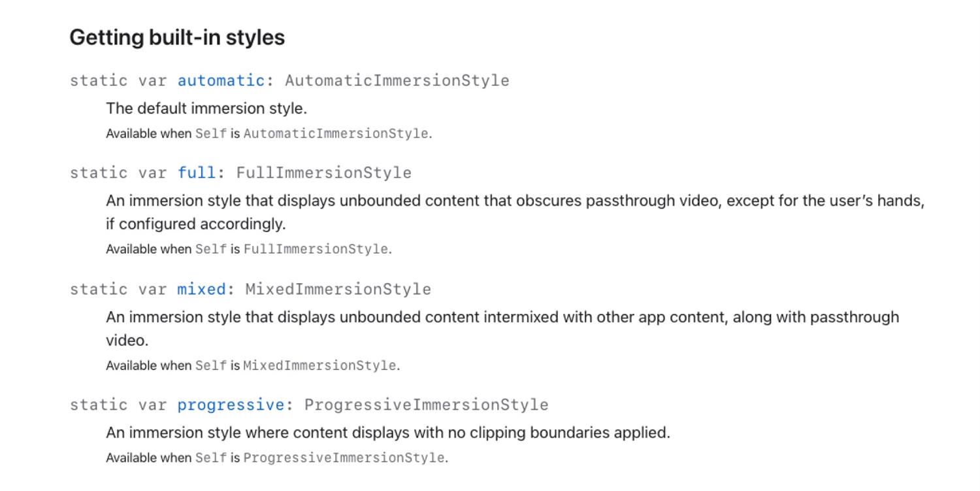Open the progressive property link
The height and width of the screenshot is (491, 980).
click(231, 405)
